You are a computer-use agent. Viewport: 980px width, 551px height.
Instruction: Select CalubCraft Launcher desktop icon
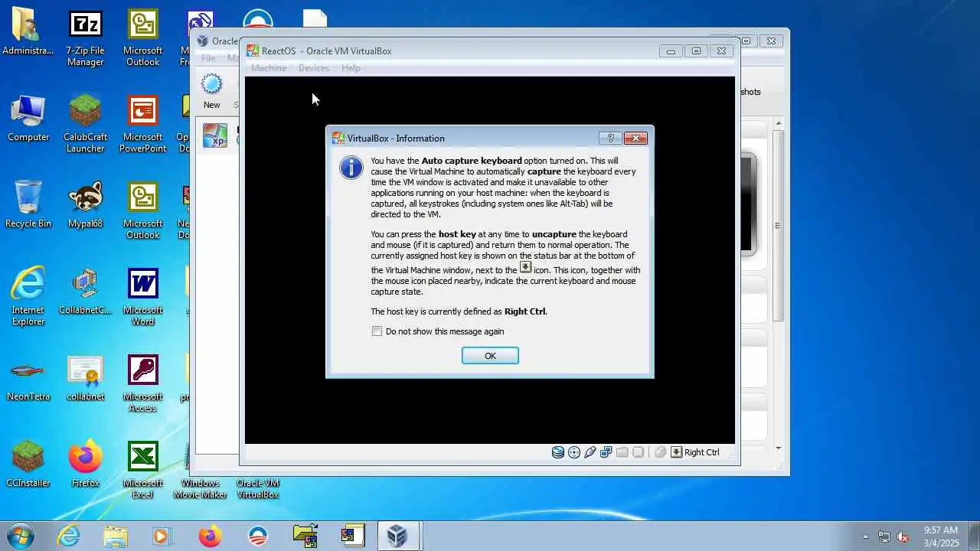[85, 124]
